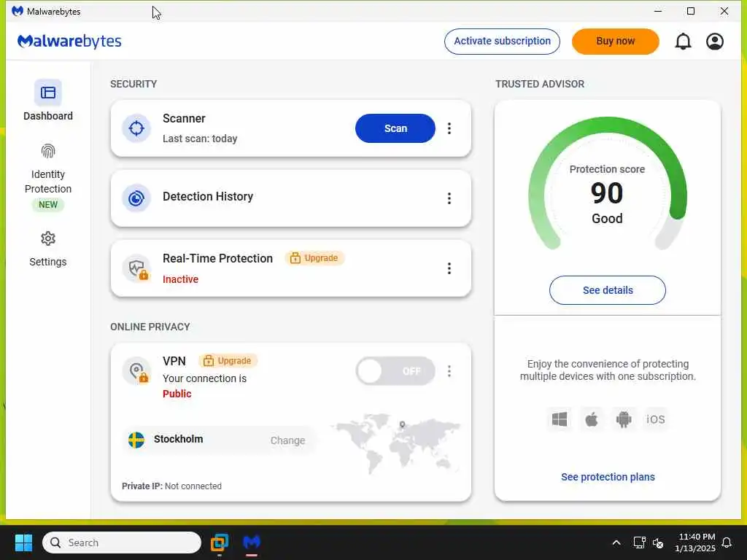
Task: Open Detection History more options menu
Action: 449,198
